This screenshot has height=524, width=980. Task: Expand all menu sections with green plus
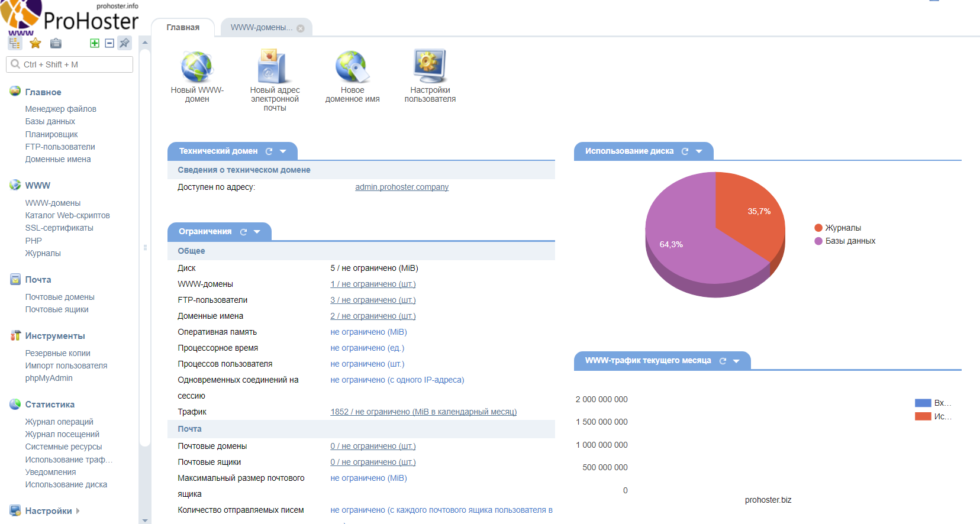(x=95, y=43)
